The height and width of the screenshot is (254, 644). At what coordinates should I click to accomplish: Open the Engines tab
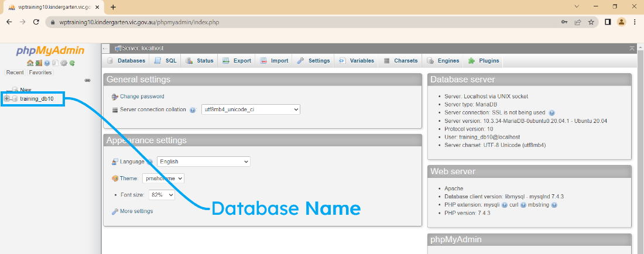pyautogui.click(x=443, y=61)
